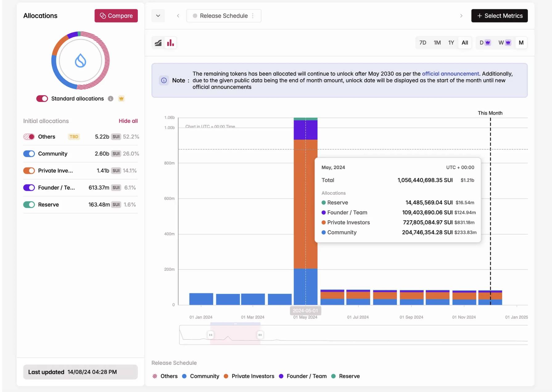Click the left arrow before Release Schedule
Screen dimensions: 552x392
pos(178,16)
